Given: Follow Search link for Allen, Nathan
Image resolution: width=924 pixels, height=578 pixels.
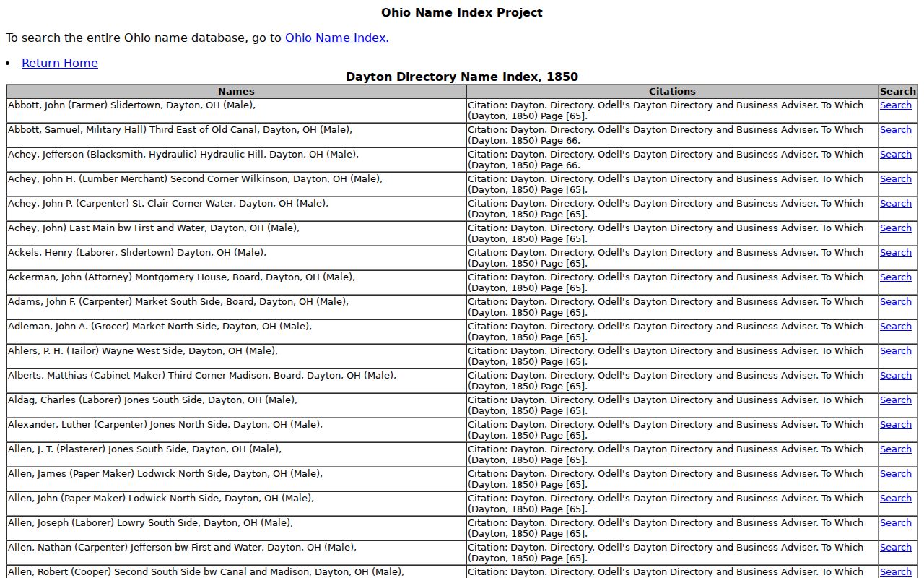Looking at the screenshot, I should click(x=896, y=548).
